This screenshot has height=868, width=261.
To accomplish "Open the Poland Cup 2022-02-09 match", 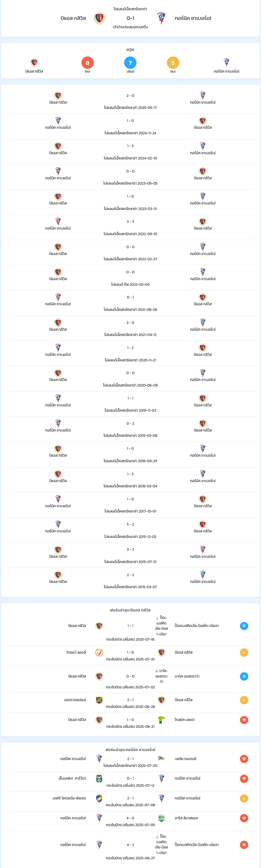I will point(130,278).
